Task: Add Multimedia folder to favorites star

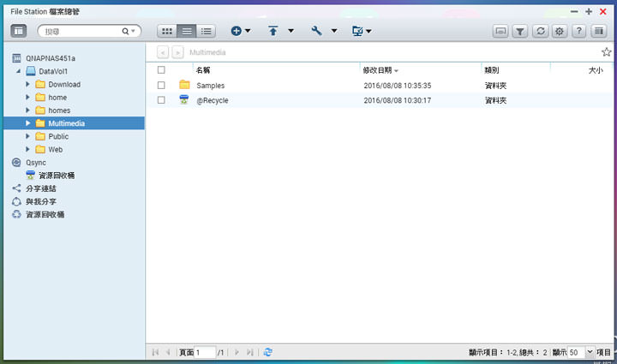Action: [x=607, y=52]
